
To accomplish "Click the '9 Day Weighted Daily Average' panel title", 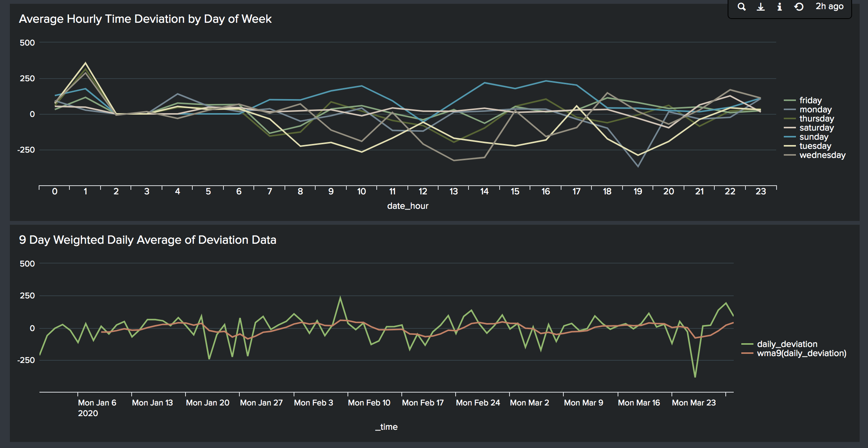I will point(148,240).
